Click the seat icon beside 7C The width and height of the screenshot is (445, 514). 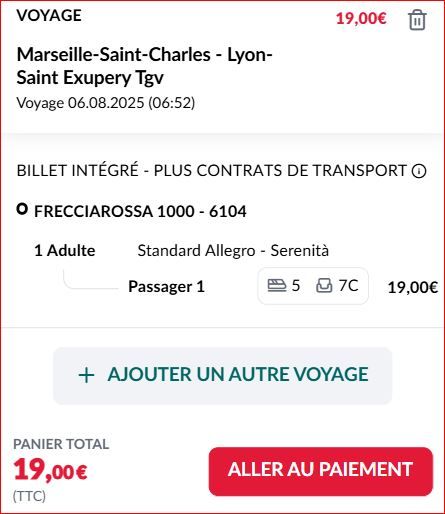coord(324,286)
